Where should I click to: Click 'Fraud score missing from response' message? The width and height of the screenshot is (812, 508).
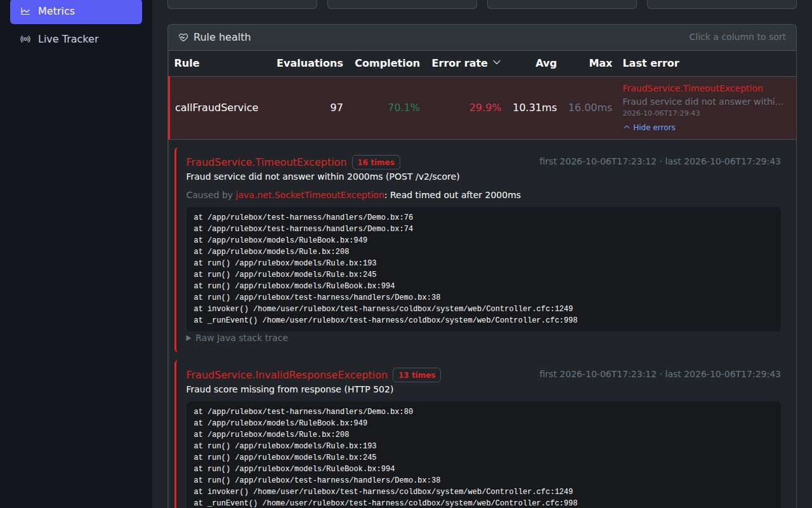[290, 389]
